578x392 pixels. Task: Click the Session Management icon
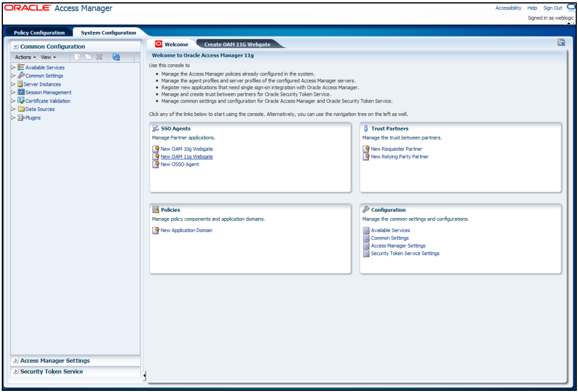(21, 92)
